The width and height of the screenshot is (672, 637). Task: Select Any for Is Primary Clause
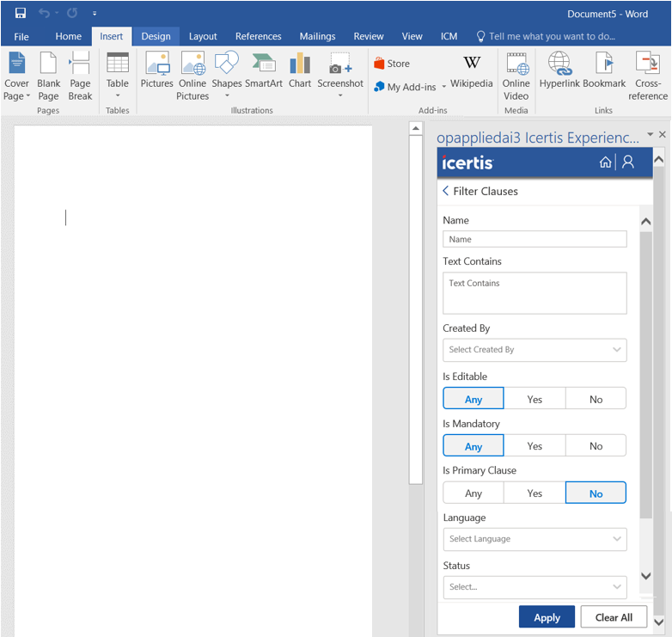pyautogui.click(x=473, y=493)
